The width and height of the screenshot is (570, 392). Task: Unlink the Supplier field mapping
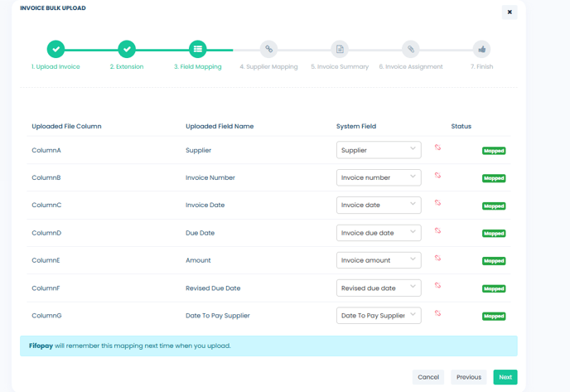pyautogui.click(x=437, y=148)
